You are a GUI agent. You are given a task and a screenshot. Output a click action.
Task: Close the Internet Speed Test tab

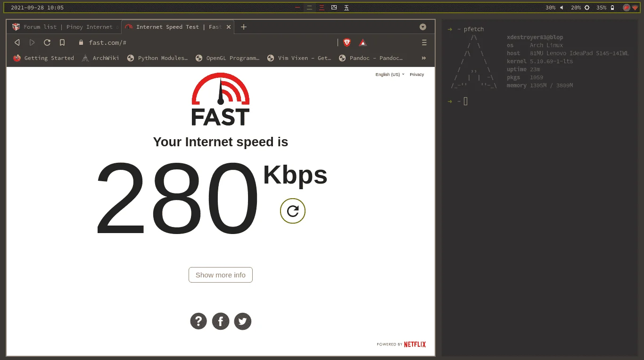click(229, 27)
